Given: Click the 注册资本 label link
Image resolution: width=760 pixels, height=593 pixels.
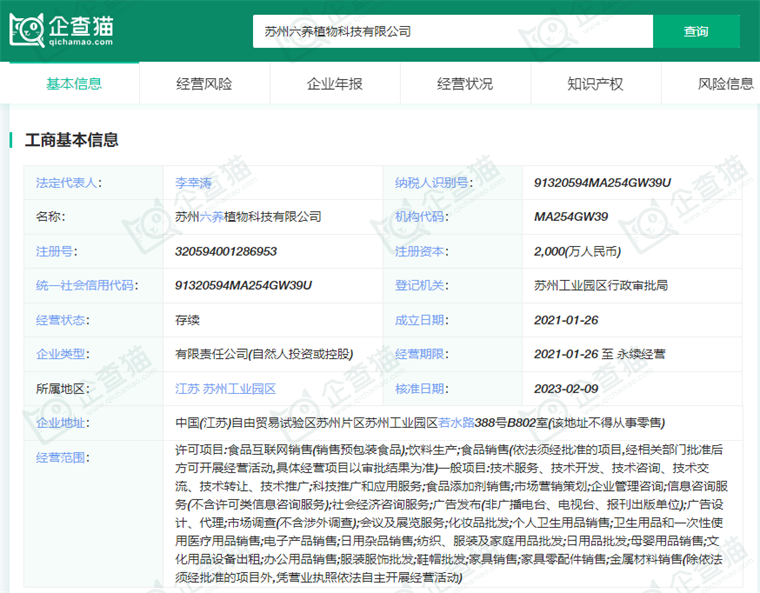Looking at the screenshot, I should [419, 251].
